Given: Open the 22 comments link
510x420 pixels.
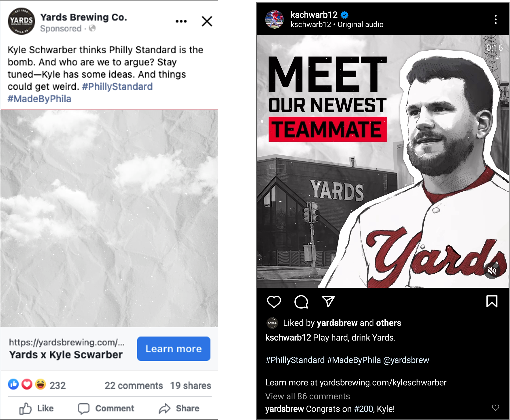Looking at the screenshot, I should click(x=134, y=385).
